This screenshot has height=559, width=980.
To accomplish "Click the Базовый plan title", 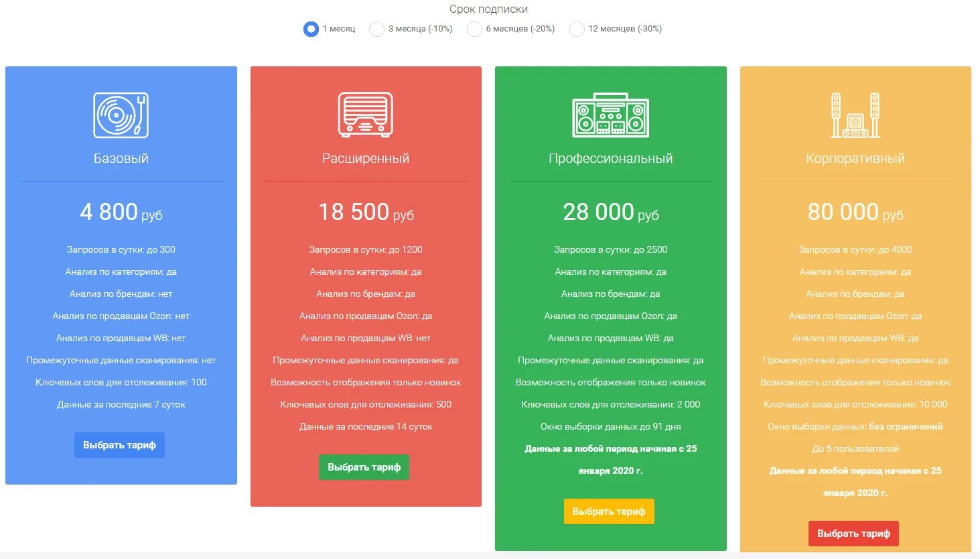I will (x=121, y=158).
